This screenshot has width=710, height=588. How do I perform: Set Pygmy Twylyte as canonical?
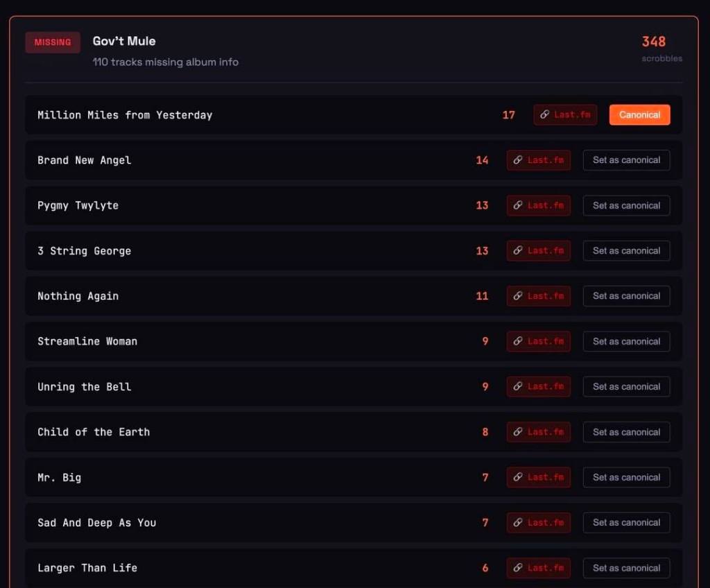tap(626, 206)
